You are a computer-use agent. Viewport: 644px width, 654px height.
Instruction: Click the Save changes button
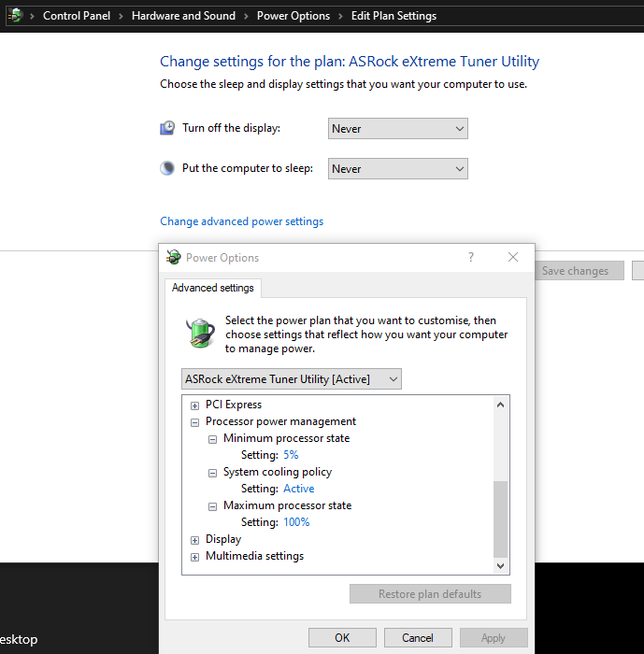tap(575, 271)
